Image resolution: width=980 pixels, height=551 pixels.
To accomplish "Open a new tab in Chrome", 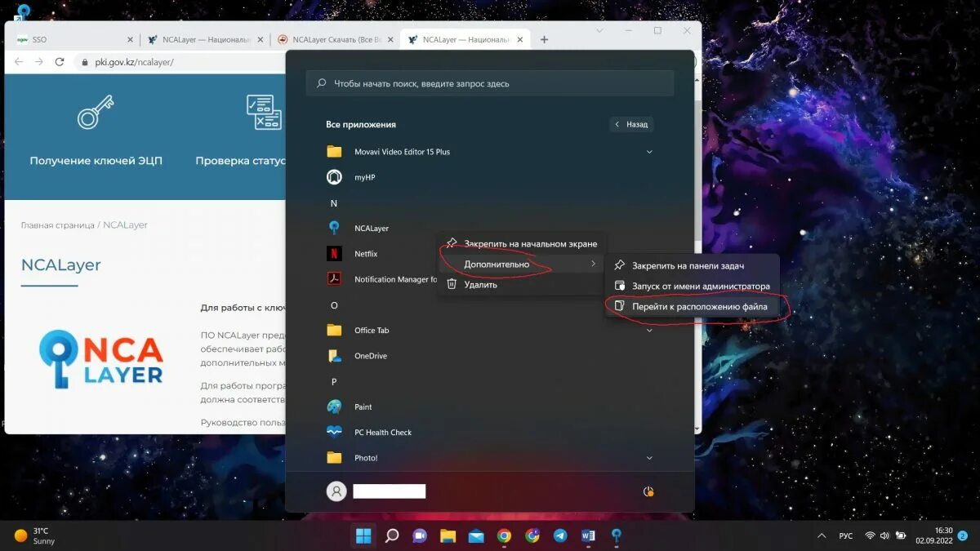I will pyautogui.click(x=544, y=39).
